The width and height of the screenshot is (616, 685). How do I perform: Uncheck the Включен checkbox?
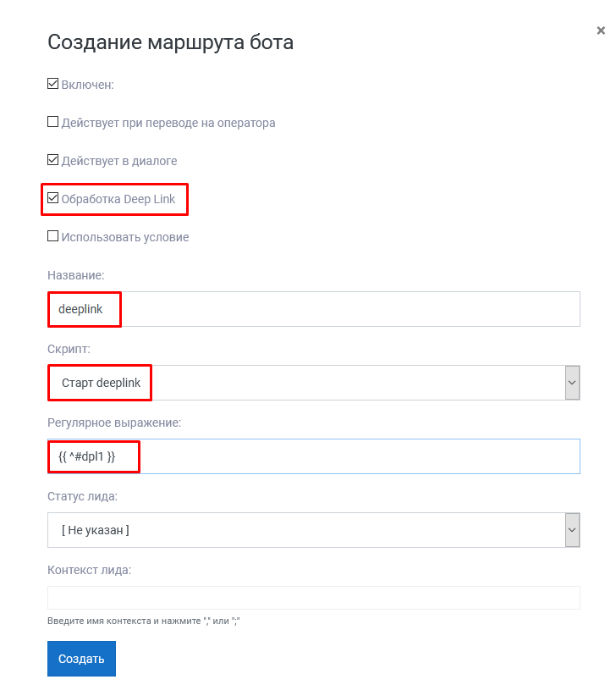point(52,84)
